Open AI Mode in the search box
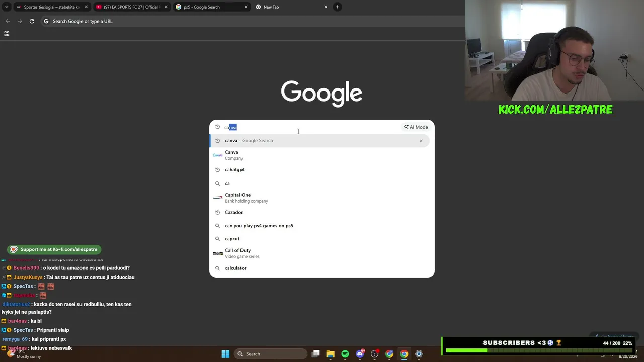Screen dimensions: 644x362 click(x=416, y=127)
